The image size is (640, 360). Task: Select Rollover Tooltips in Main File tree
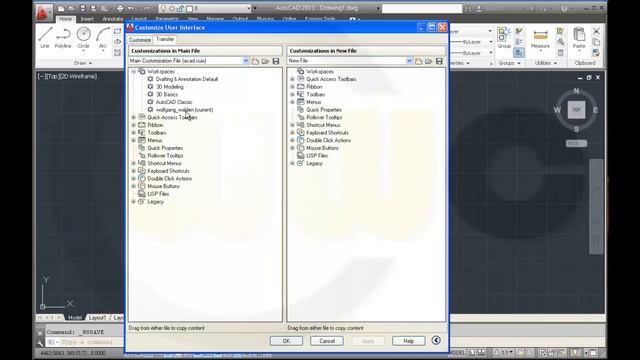point(165,156)
